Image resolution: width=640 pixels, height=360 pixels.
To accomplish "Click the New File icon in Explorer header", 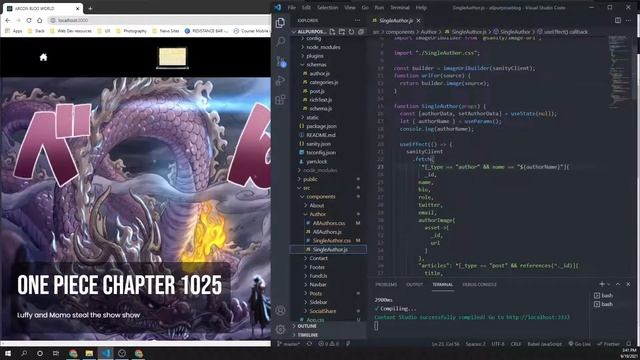I will (332, 31).
